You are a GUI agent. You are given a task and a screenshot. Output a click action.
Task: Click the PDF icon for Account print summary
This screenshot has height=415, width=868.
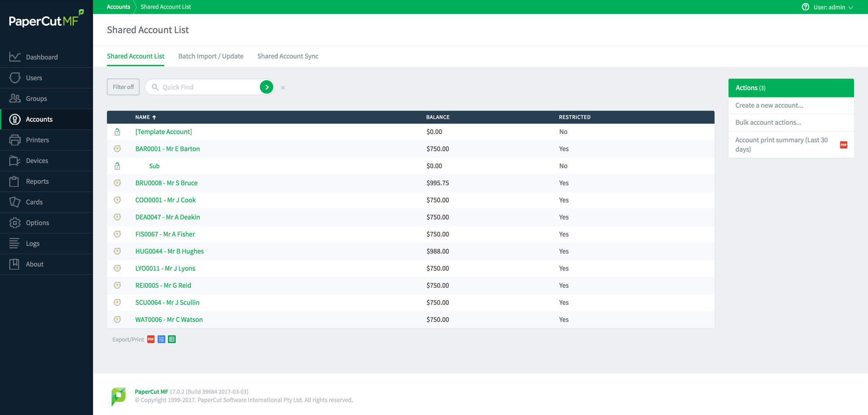pyautogui.click(x=843, y=145)
